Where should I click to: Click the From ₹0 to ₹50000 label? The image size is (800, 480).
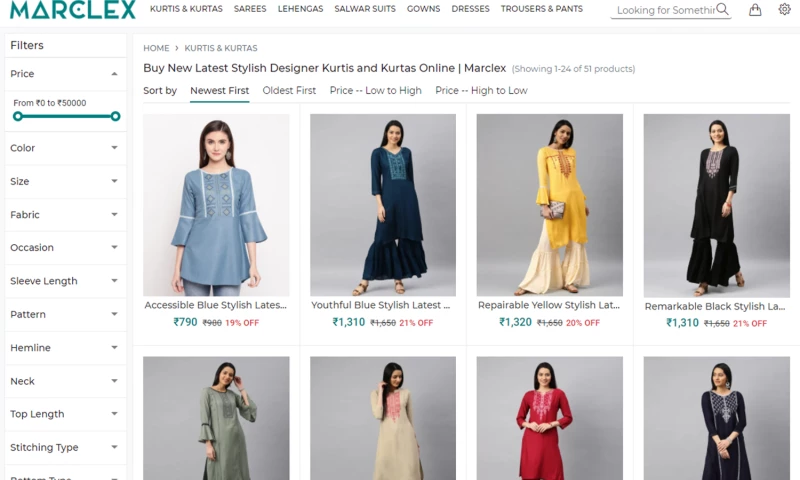tap(49, 103)
